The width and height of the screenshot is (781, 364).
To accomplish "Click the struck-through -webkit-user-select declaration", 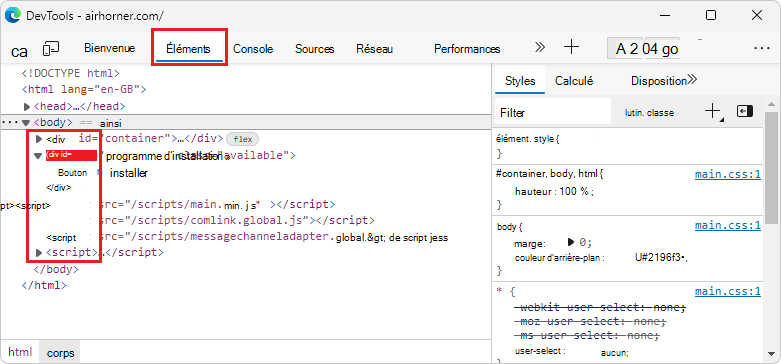I will pyautogui.click(x=600, y=307).
